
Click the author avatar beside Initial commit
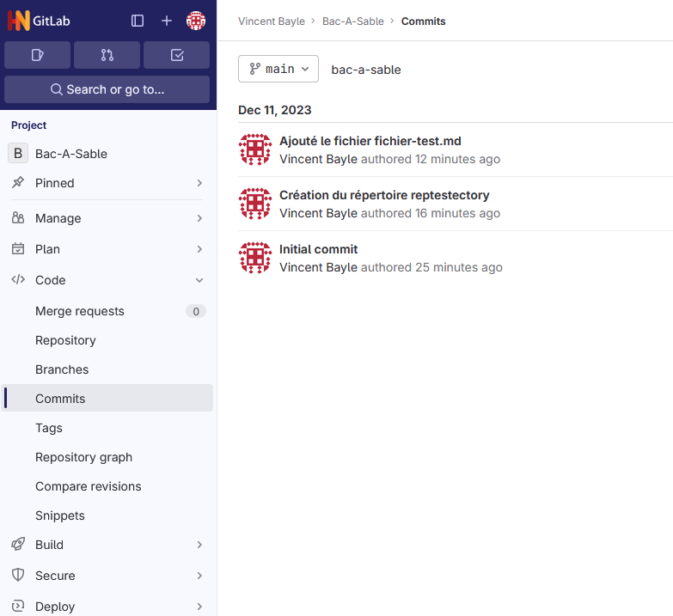pos(255,258)
